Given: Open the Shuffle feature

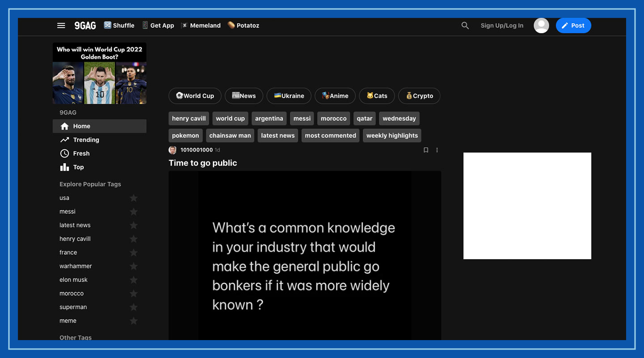Looking at the screenshot, I should pos(119,25).
